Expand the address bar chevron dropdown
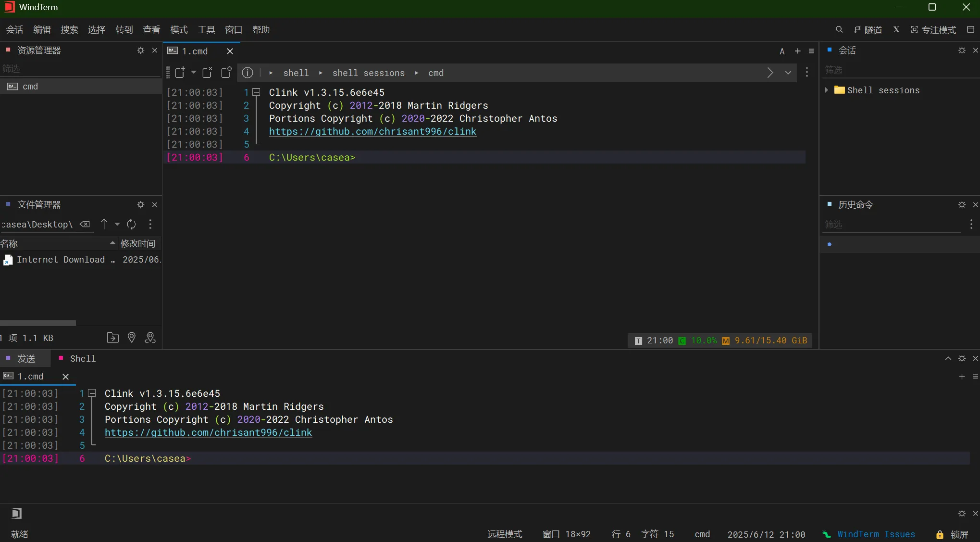This screenshot has height=542, width=980. [788, 73]
